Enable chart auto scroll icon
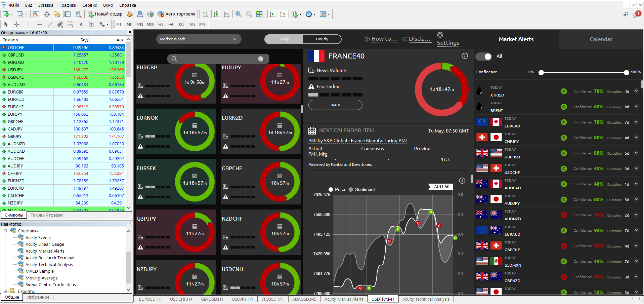Screen dimensions: 644x304 (x=272, y=14)
